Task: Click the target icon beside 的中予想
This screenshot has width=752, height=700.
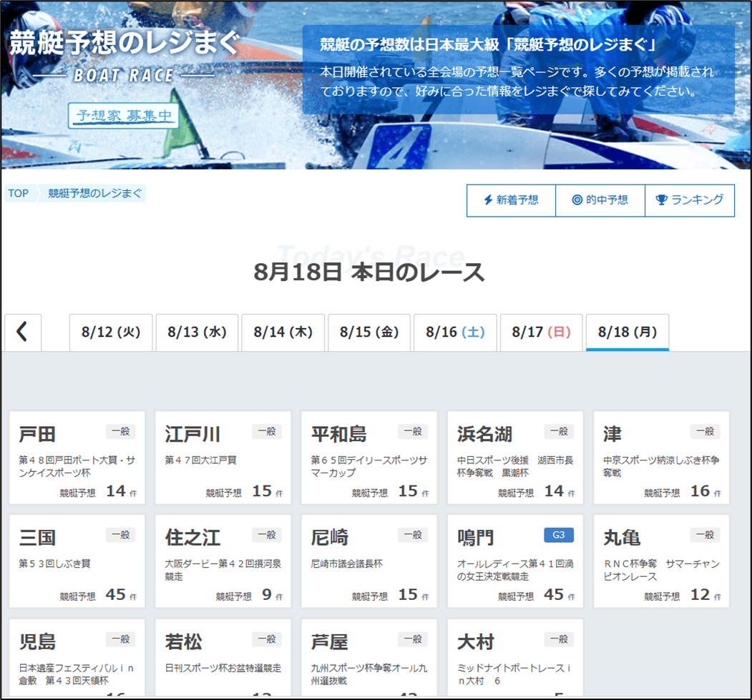Action: pos(577,199)
